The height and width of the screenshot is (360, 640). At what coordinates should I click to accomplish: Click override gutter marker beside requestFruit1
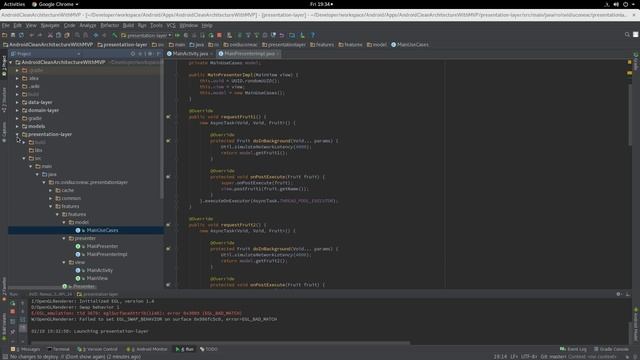coord(168,117)
